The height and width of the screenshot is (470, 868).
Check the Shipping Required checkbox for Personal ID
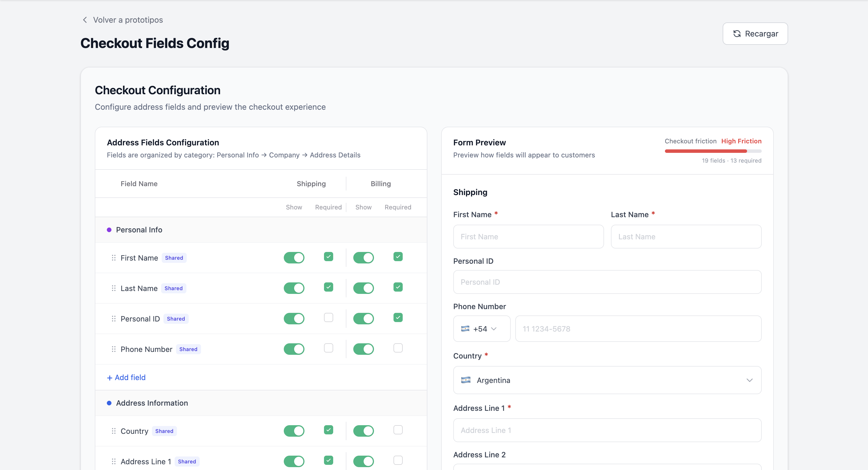point(328,317)
